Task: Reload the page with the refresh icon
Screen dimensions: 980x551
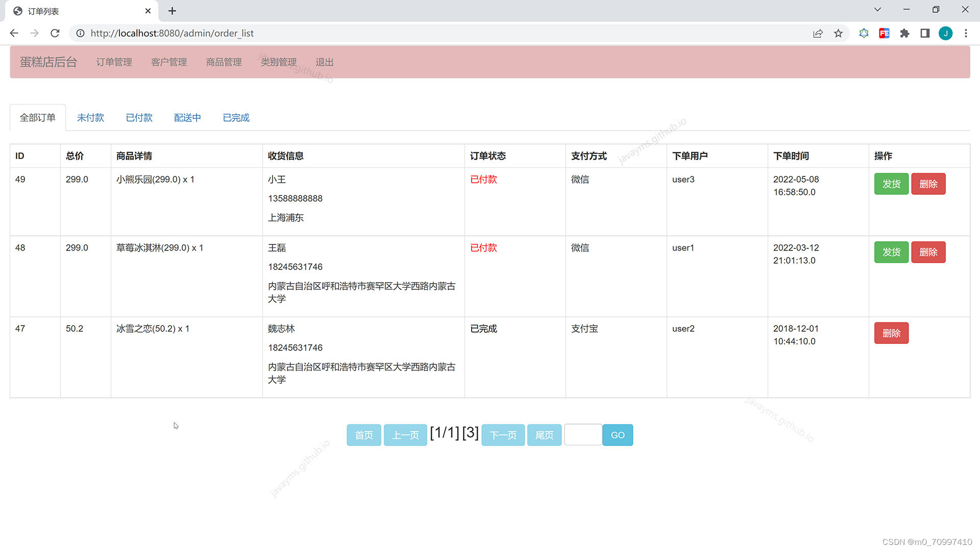Action: click(x=55, y=33)
